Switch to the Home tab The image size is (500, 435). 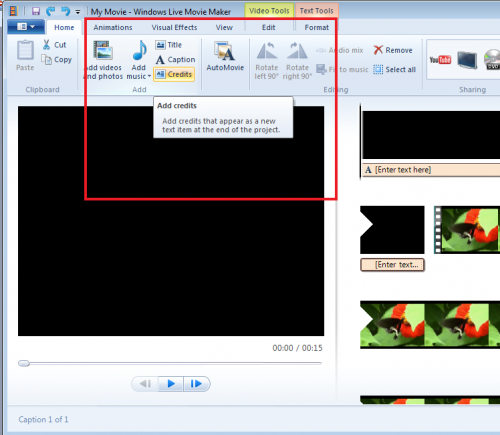tap(64, 27)
